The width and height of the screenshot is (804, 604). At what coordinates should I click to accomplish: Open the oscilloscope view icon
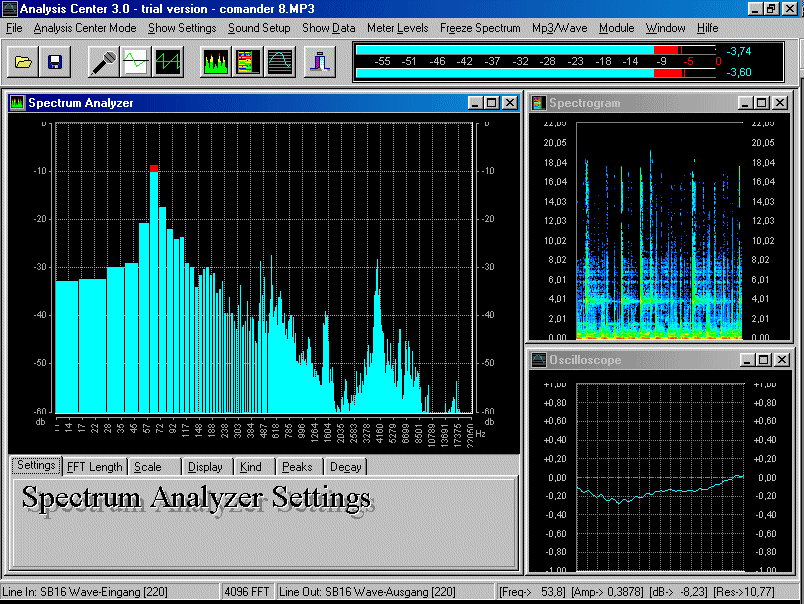pyautogui.click(x=279, y=61)
